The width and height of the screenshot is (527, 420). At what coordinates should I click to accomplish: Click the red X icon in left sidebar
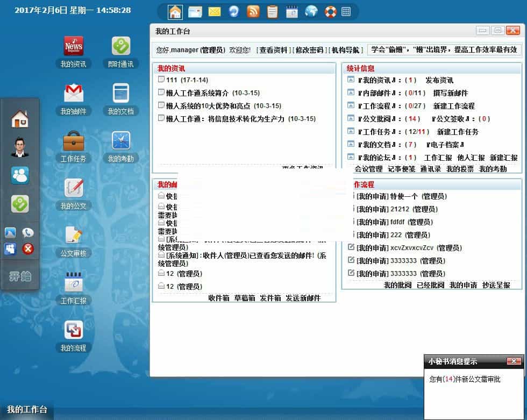[x=28, y=248]
